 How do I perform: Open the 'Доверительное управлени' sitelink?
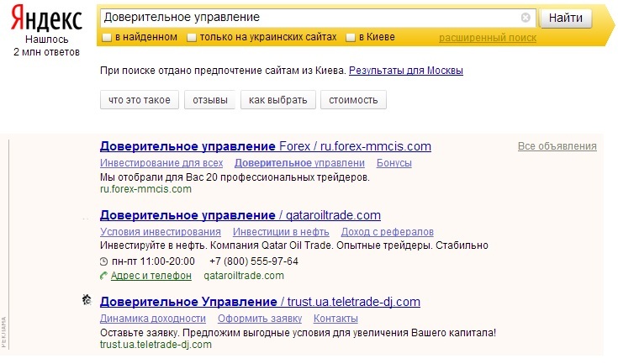point(299,163)
